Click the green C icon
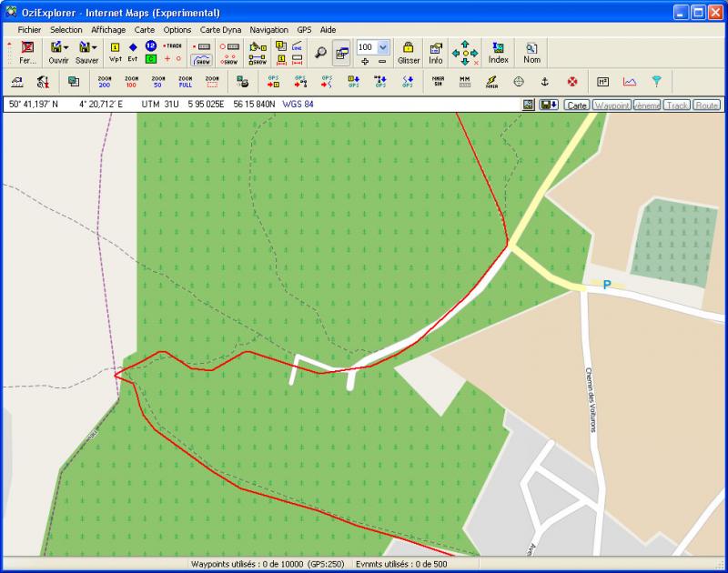728x573 pixels. coord(150,59)
